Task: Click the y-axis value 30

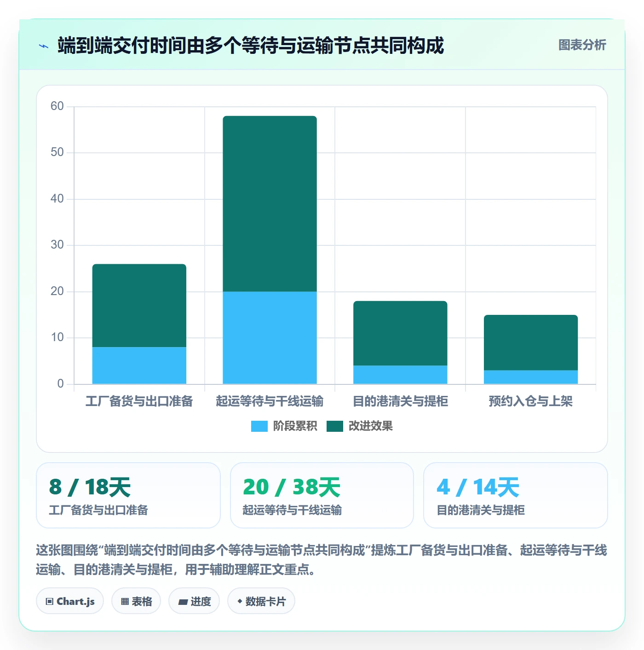Action: pyautogui.click(x=57, y=245)
